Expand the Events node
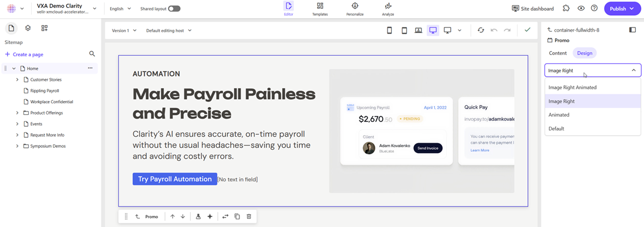The width and height of the screenshot is (644, 227). [17, 124]
